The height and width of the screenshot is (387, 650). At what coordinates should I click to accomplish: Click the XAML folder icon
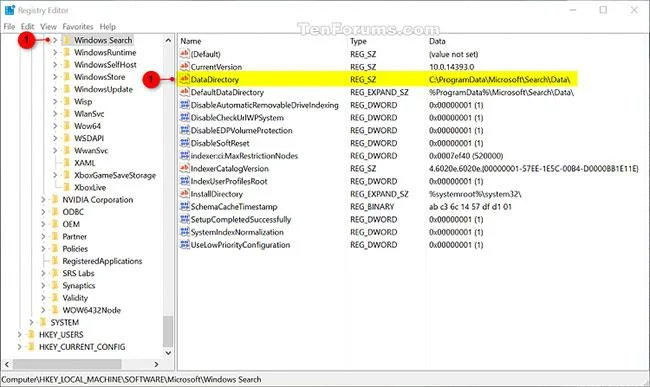(67, 162)
